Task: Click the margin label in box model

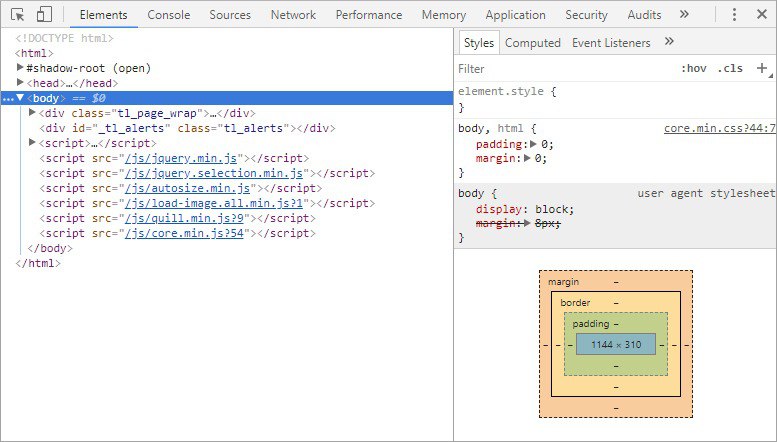Action: pyautogui.click(x=563, y=281)
